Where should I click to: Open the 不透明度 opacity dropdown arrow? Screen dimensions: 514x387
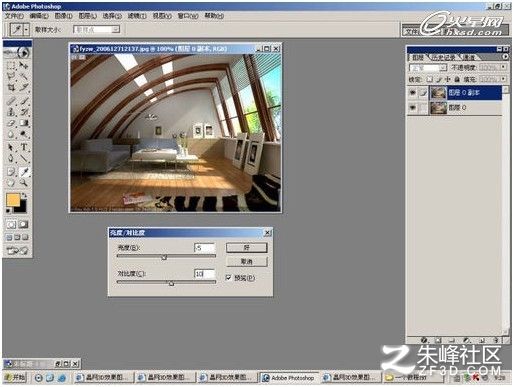tap(503, 67)
